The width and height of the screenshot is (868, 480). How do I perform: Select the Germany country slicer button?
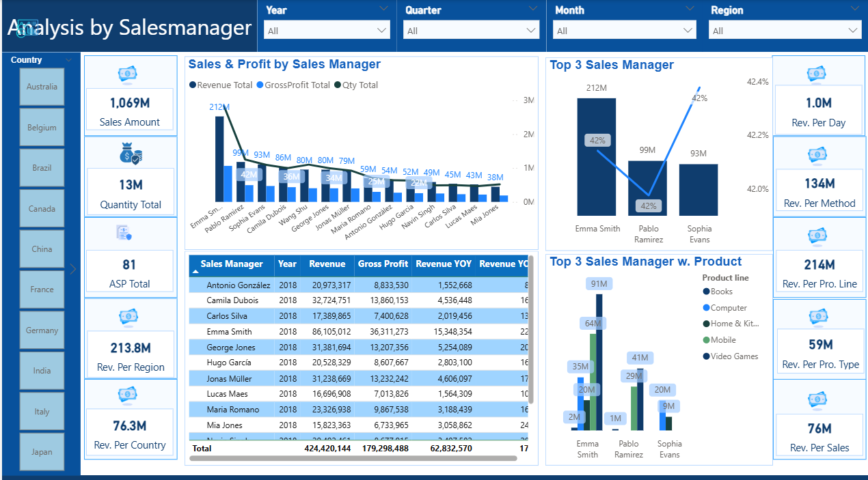[42, 330]
